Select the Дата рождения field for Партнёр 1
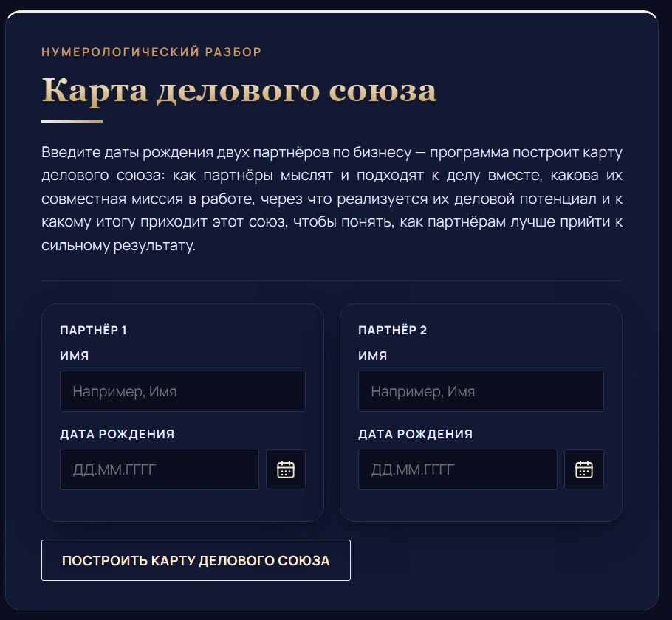This screenshot has height=620, width=672. coord(160,469)
